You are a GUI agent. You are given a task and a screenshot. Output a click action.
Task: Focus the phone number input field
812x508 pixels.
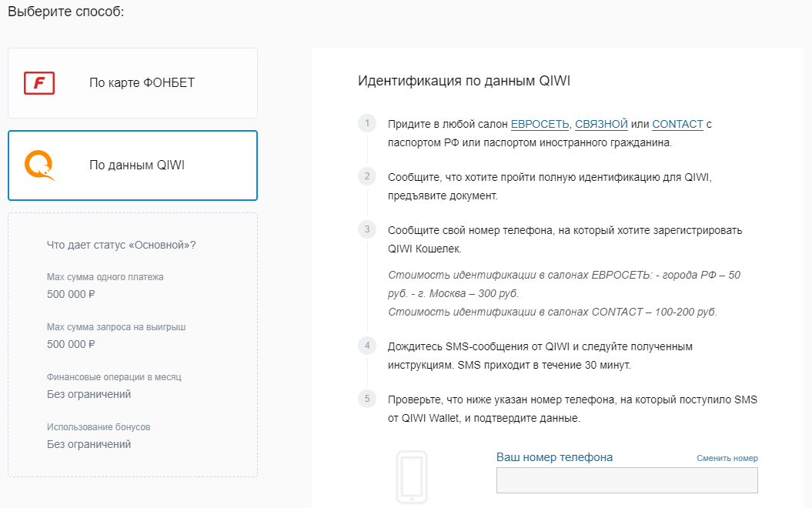(x=627, y=480)
